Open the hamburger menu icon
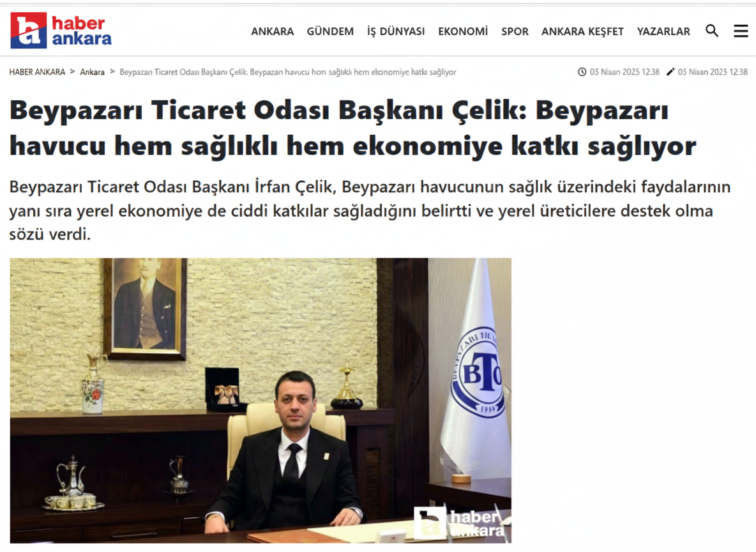 coord(741,31)
